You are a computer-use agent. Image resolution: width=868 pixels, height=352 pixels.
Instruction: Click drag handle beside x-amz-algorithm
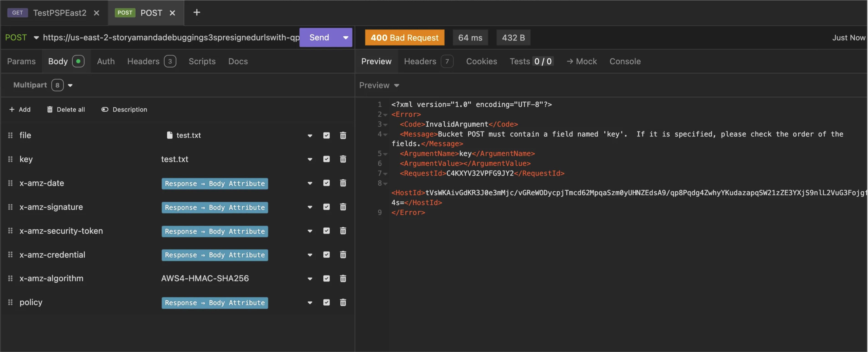tap(10, 278)
